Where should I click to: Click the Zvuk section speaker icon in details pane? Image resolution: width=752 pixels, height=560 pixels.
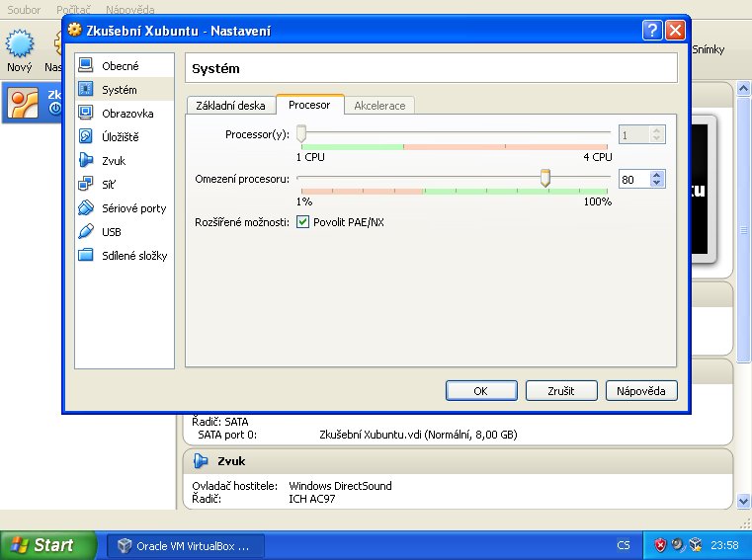click(201, 461)
